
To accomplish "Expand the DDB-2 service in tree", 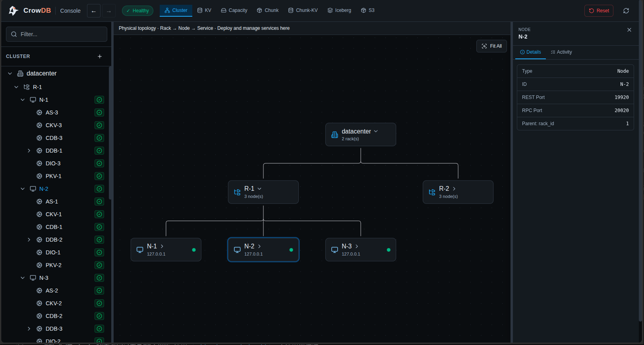I will 29,240.
